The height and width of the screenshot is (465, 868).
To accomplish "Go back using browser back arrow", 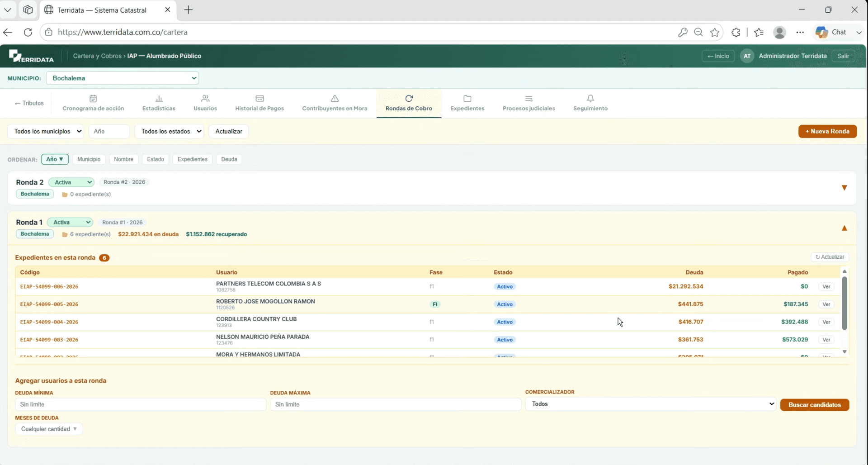I will (8, 32).
